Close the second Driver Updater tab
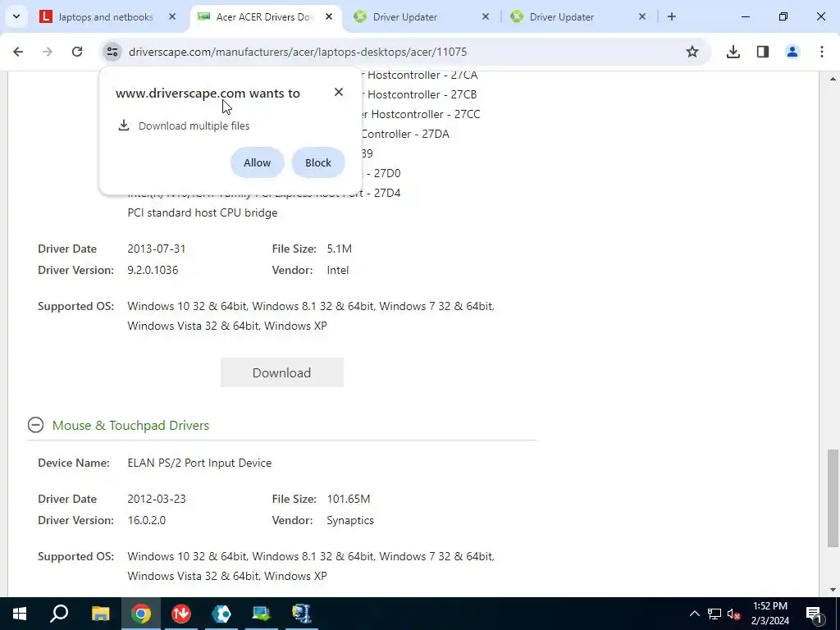Screen dimensions: 840x630 642,16
